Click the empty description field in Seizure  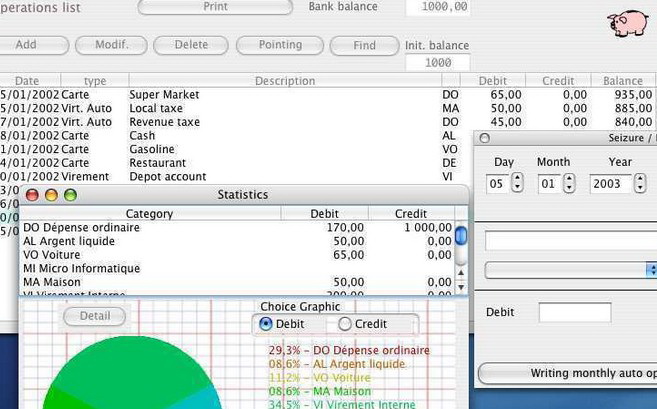(x=571, y=241)
